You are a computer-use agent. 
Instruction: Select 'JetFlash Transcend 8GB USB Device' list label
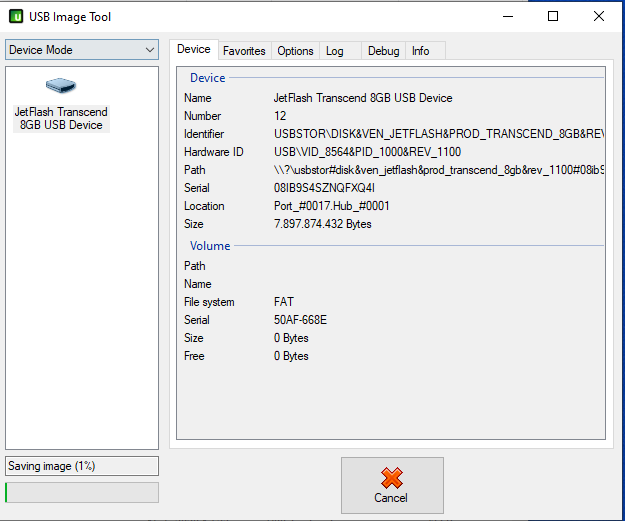pyautogui.click(x=61, y=118)
